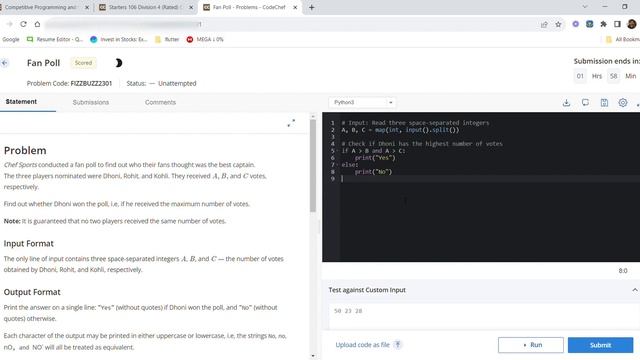Open the Comments tab
The image size is (640, 360).
coord(160,102)
